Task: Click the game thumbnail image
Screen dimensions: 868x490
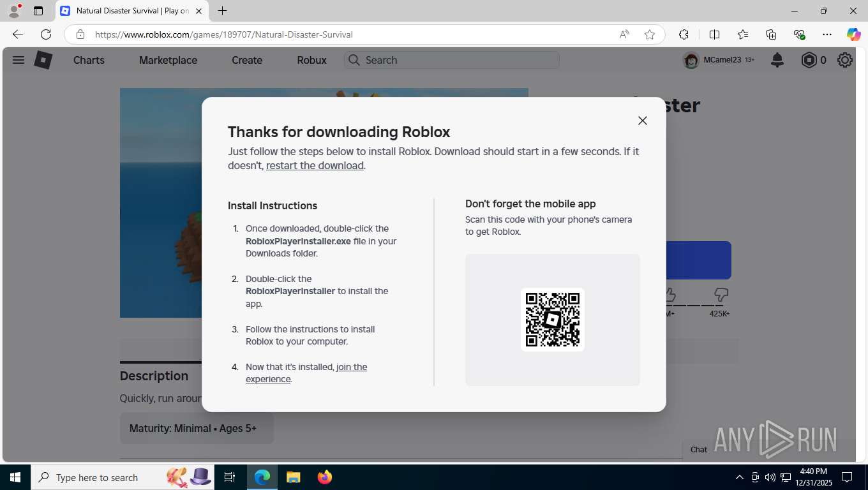Action: click(161, 203)
